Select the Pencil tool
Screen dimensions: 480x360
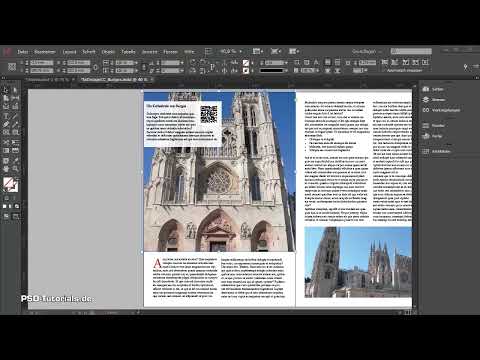[15, 124]
